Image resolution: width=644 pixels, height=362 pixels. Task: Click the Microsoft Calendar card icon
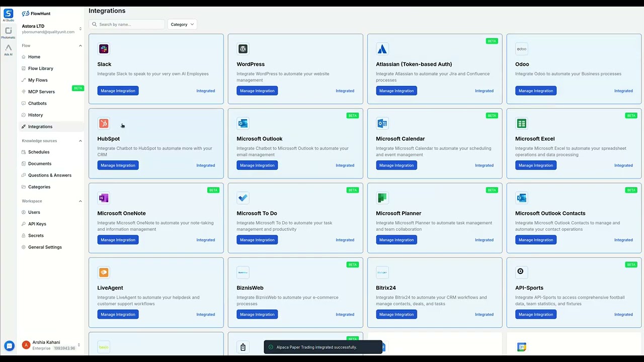tap(382, 123)
